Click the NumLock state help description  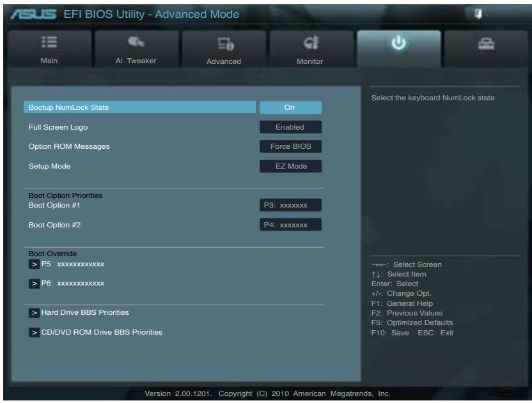pyautogui.click(x=433, y=98)
